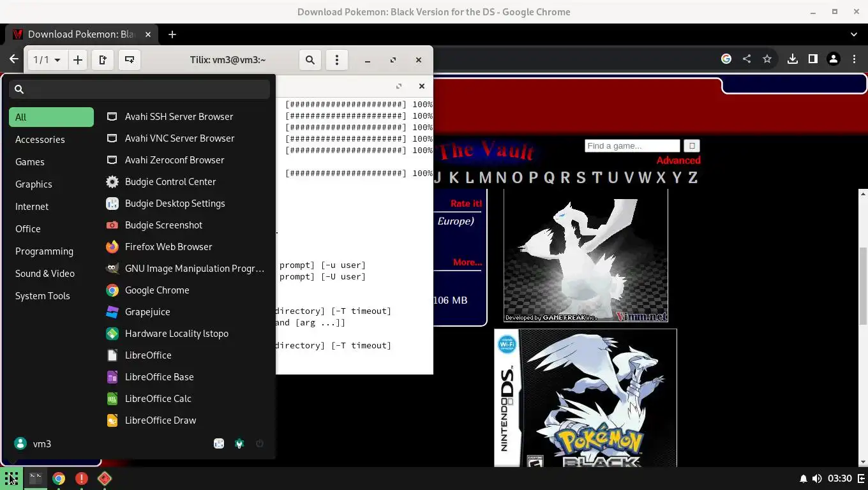Click the Find a game search field
The width and height of the screenshot is (868, 490).
[x=632, y=146]
